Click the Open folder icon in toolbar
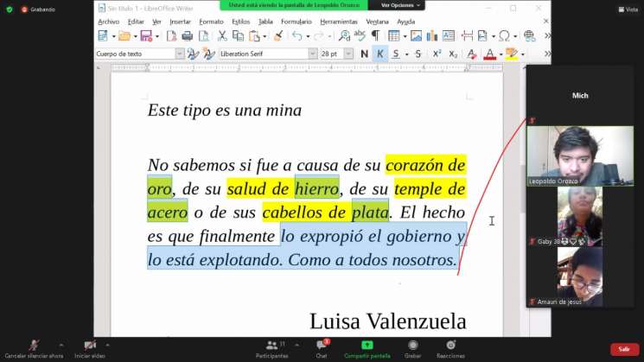 124,36
